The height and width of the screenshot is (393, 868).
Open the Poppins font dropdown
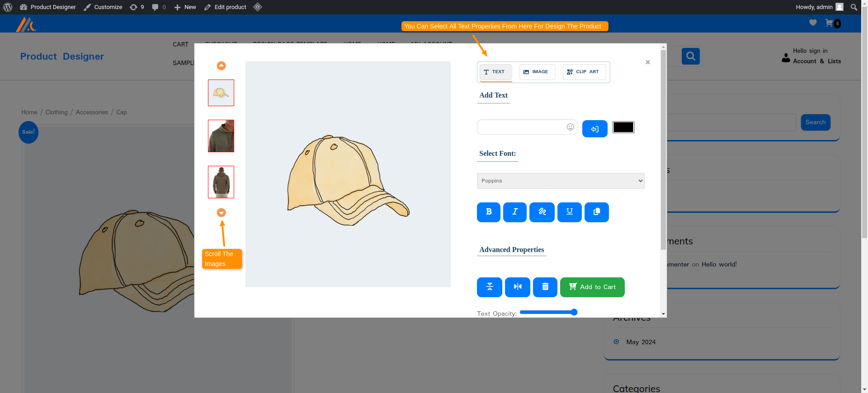tap(561, 181)
